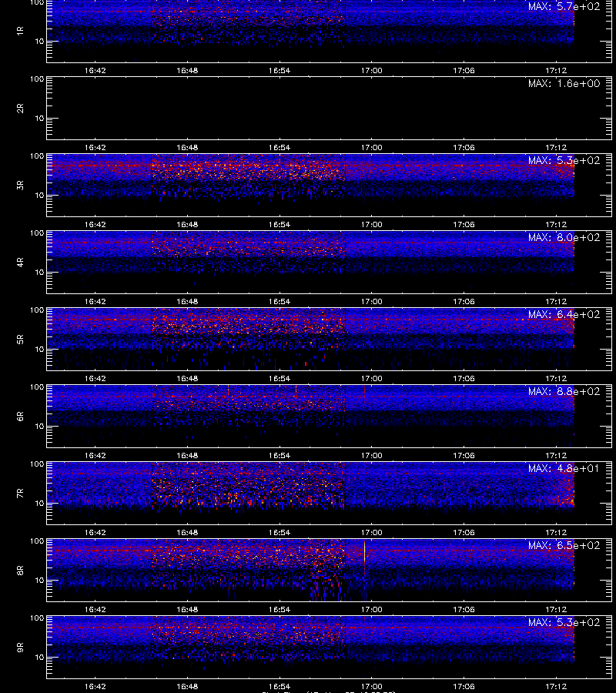This screenshot has width=616, height=693.
Task: Click the 4R panel axis label
Action: coord(20,262)
